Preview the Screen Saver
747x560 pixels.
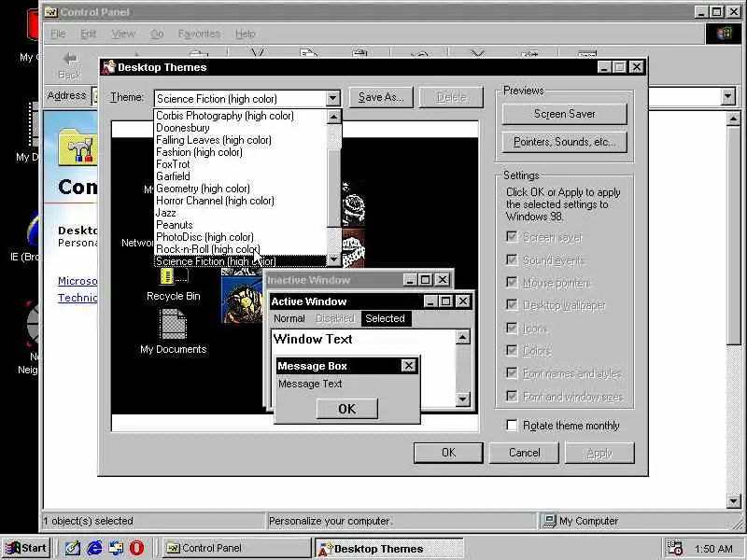[565, 114]
